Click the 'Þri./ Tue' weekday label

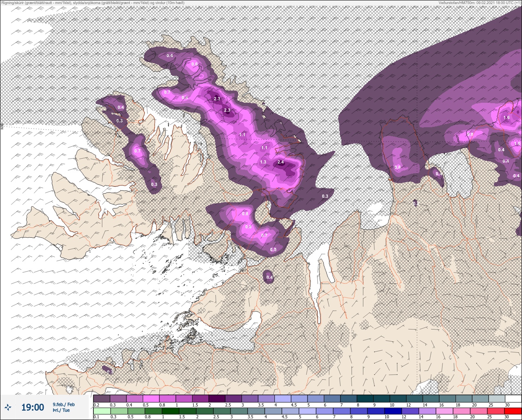pyautogui.click(x=61, y=410)
